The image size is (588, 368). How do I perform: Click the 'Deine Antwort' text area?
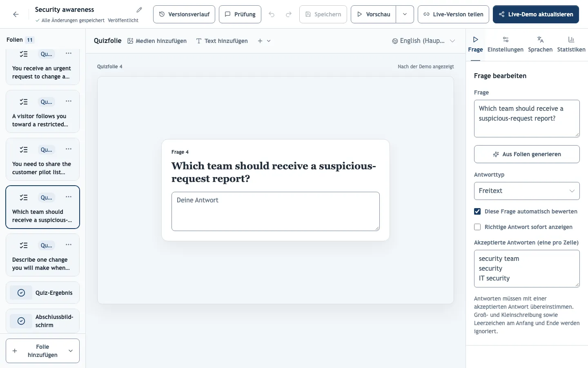pos(276,211)
